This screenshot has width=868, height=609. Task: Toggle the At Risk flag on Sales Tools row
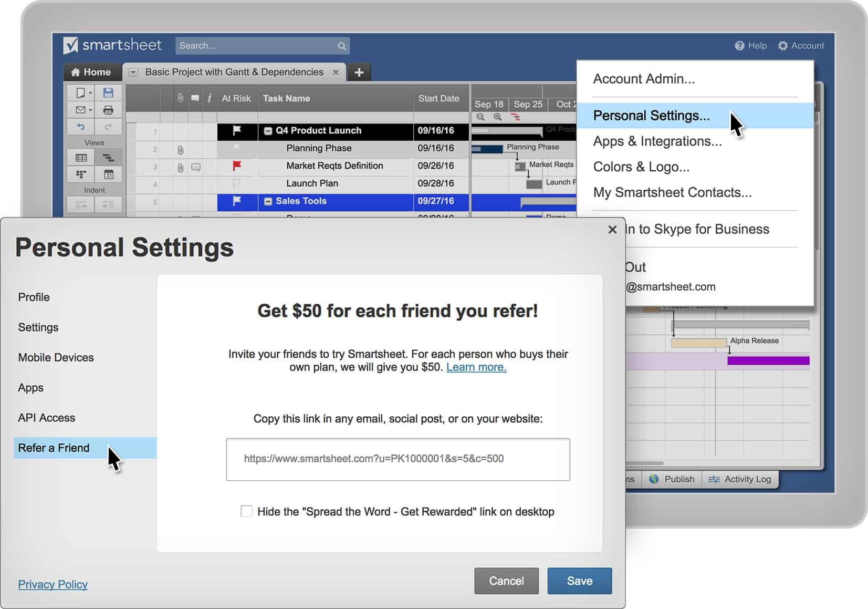tap(237, 201)
